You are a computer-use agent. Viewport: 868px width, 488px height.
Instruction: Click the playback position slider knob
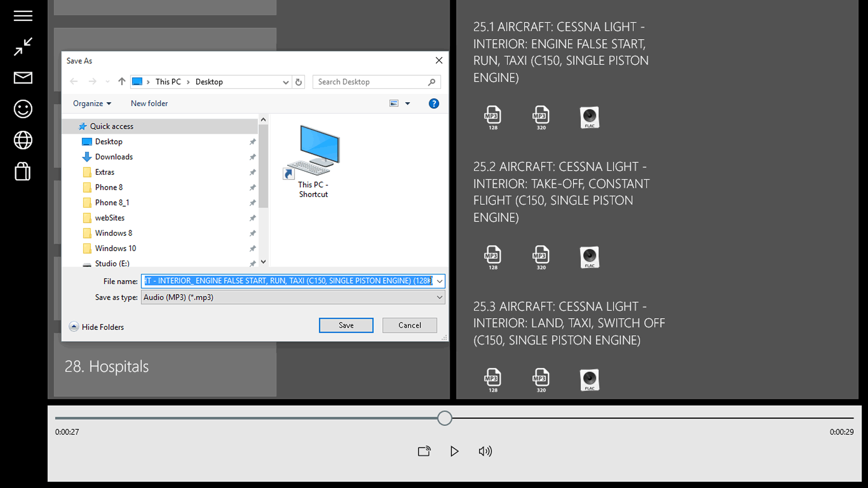pyautogui.click(x=444, y=418)
